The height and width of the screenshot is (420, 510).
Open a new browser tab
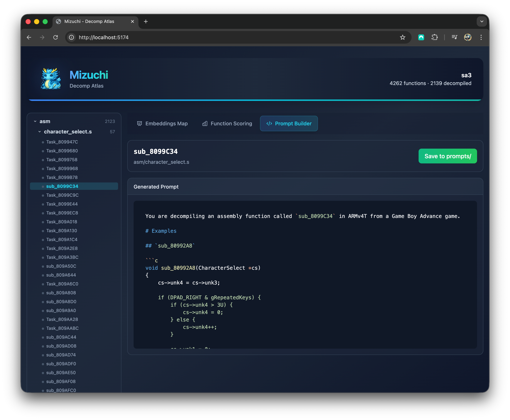pyautogui.click(x=145, y=21)
